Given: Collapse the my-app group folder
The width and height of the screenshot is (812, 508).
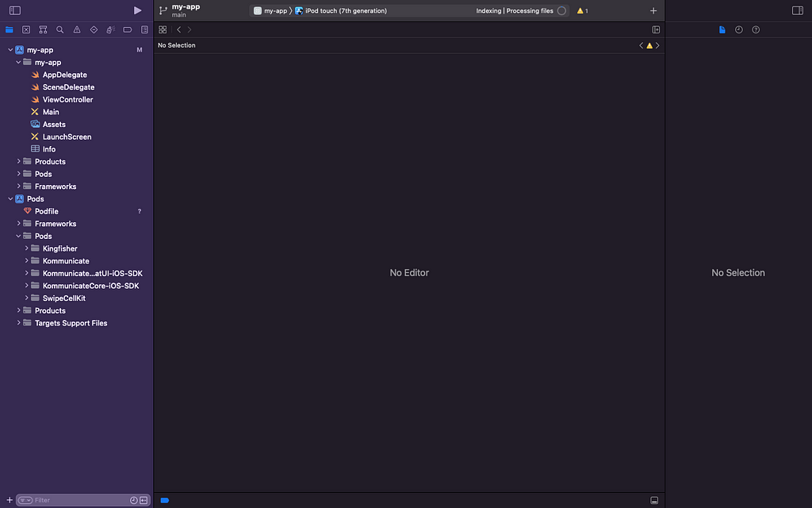Looking at the screenshot, I should click(19, 62).
